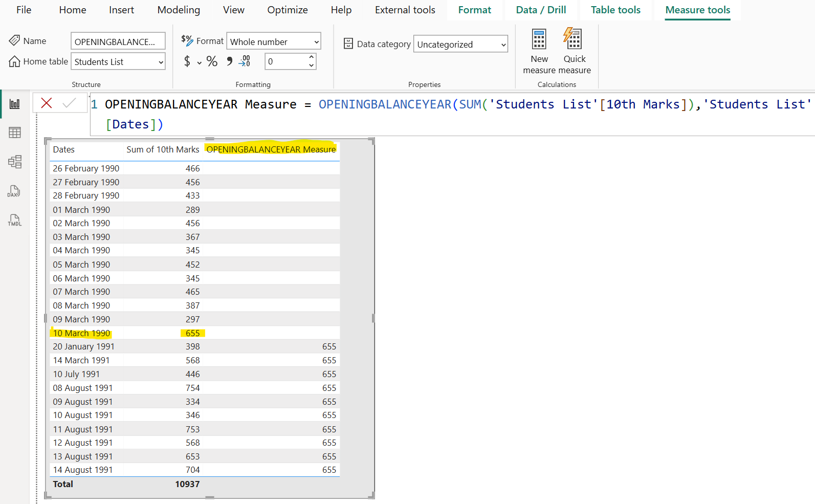Open the External tools tab

[405, 10]
